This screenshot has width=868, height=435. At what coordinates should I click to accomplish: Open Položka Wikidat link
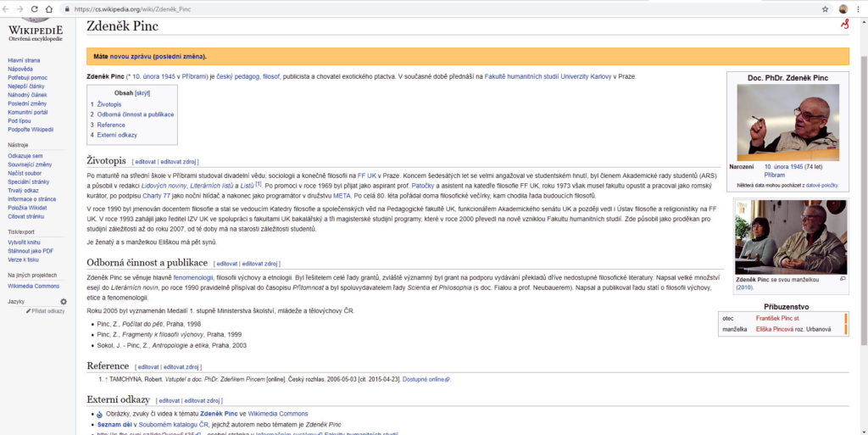click(x=27, y=208)
